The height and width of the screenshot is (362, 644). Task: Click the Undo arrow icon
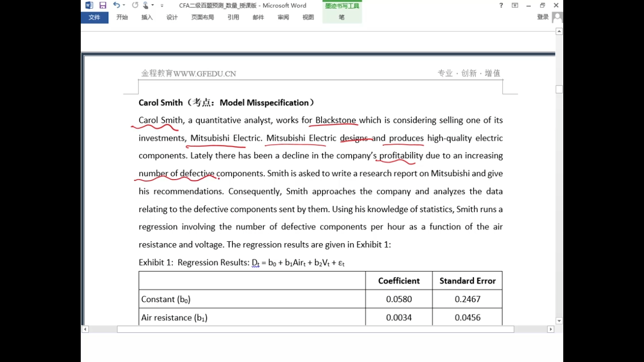(117, 6)
